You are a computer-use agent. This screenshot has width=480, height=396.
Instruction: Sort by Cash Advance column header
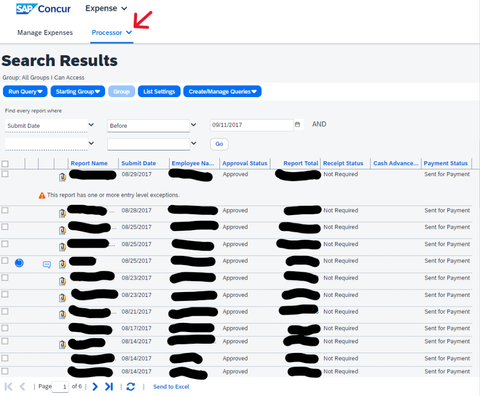[395, 163]
